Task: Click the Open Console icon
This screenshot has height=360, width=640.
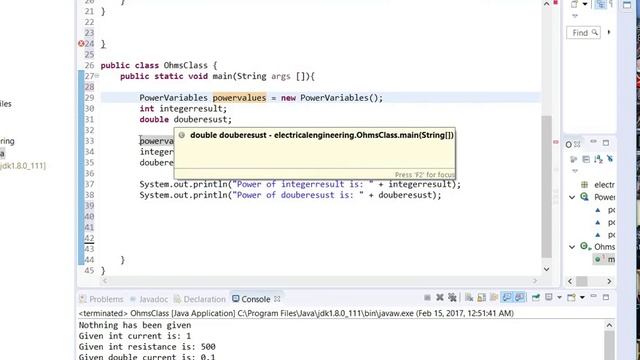Action: tap(571, 298)
